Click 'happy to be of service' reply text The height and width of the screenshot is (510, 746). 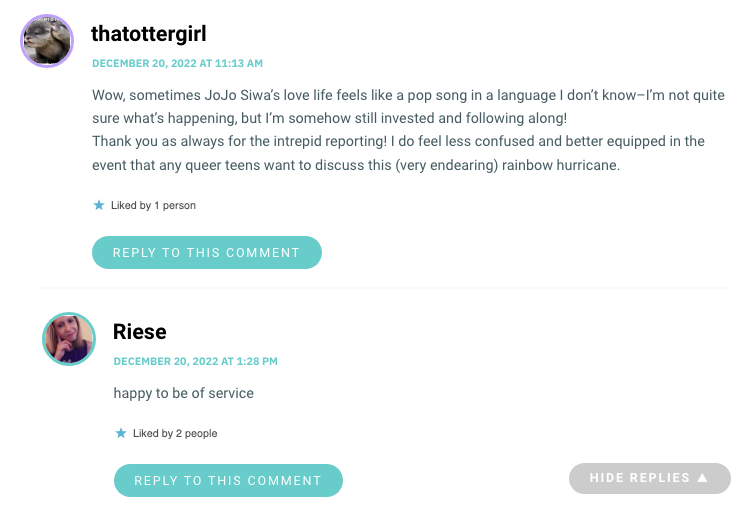tap(184, 393)
